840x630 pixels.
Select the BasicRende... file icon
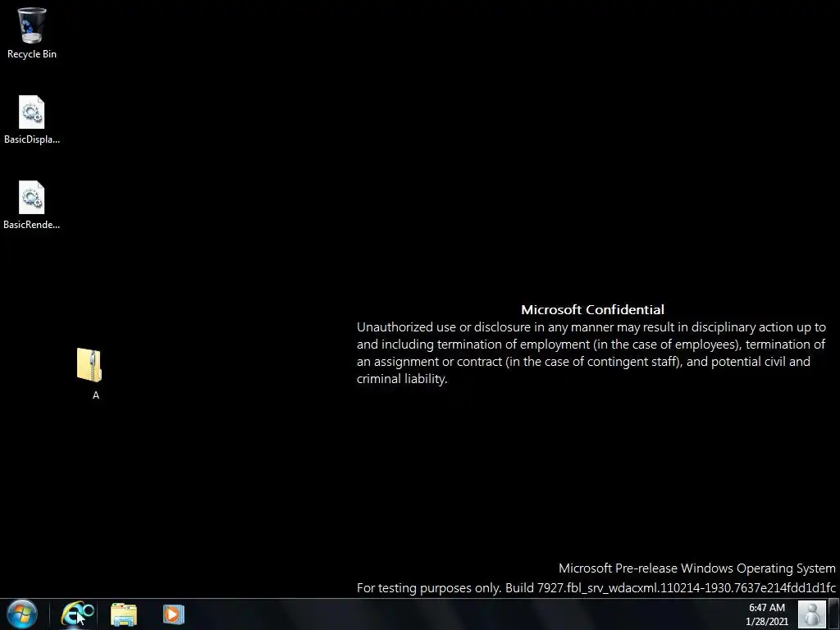(32, 205)
